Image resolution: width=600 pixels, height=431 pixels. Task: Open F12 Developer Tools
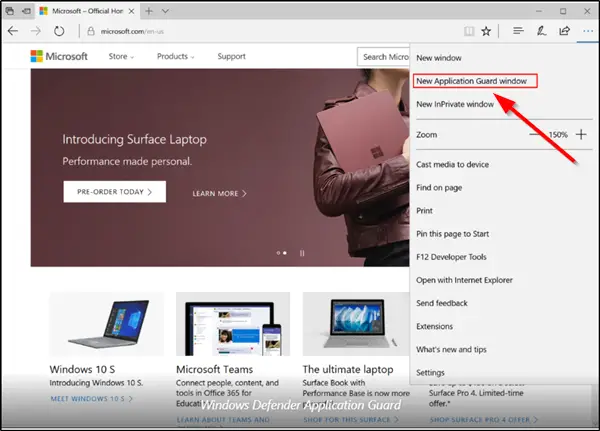451,257
